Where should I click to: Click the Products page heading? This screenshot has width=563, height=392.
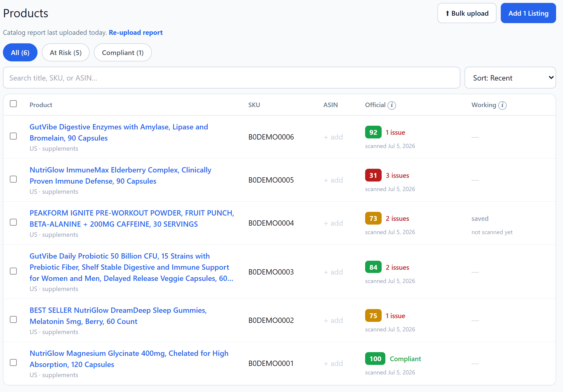[26, 13]
